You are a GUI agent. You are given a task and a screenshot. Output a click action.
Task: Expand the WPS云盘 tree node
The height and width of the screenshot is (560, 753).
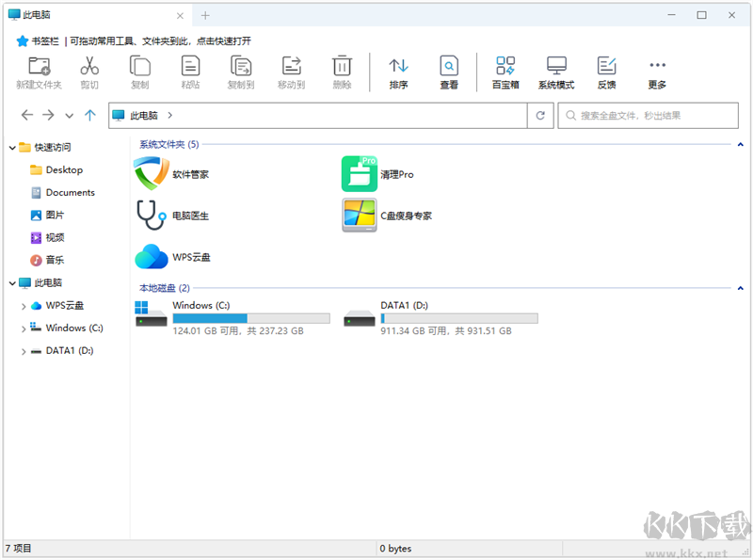pyautogui.click(x=22, y=305)
